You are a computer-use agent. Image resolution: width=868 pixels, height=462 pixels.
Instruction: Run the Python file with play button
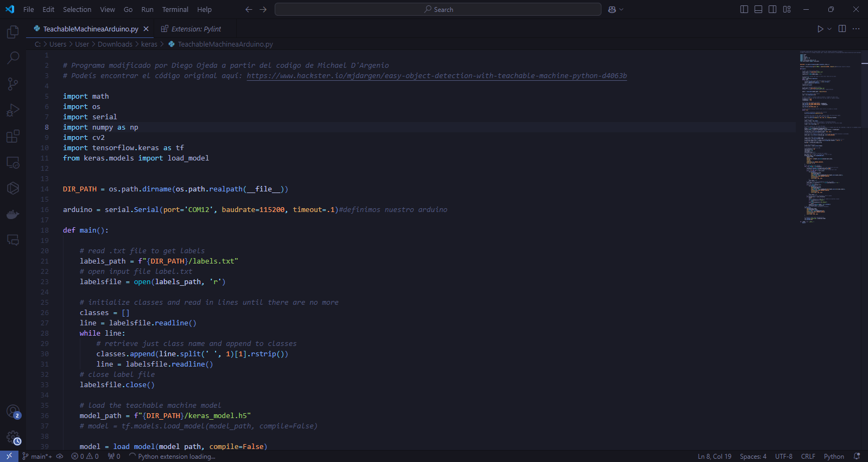[820, 29]
